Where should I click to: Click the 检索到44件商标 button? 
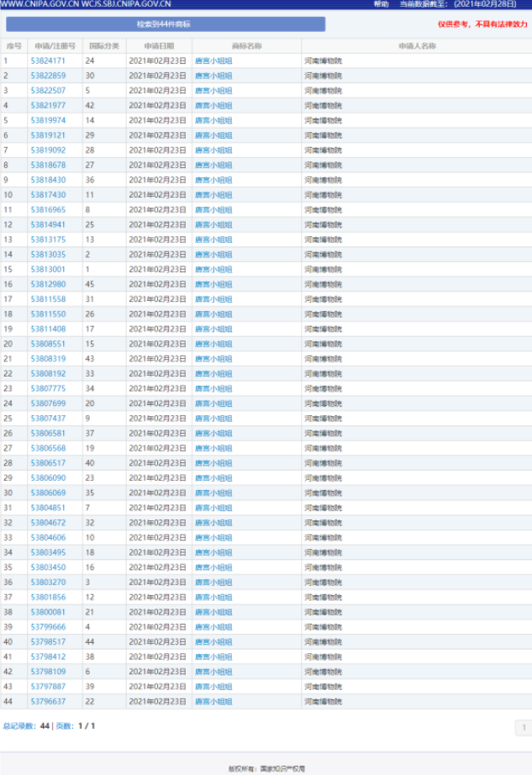(164, 24)
